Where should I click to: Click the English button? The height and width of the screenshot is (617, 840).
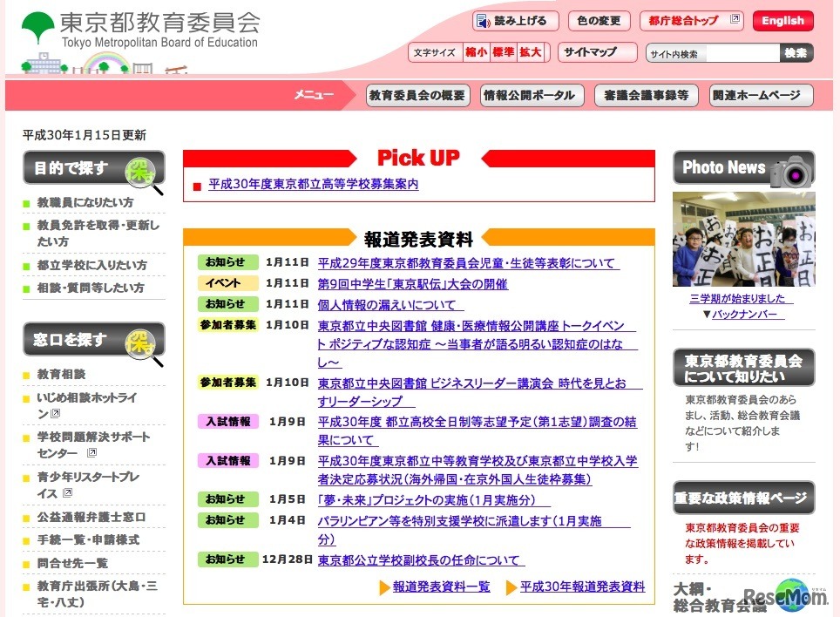click(782, 20)
